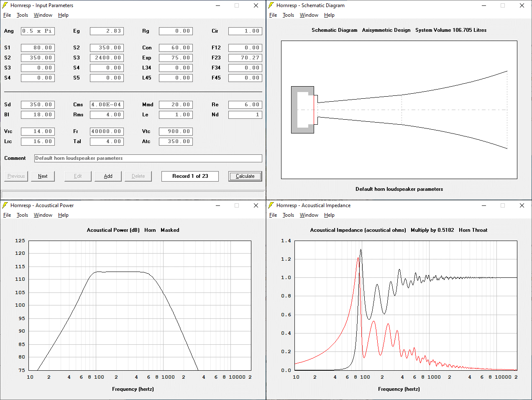Click the Vrc field with 14.00
The width and height of the screenshot is (532, 400).
tap(38, 131)
